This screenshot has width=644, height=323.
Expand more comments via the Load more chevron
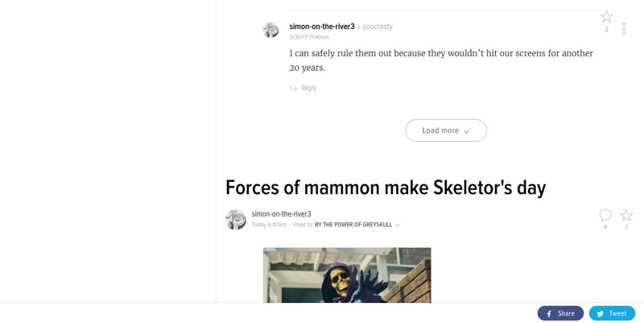pos(467,131)
